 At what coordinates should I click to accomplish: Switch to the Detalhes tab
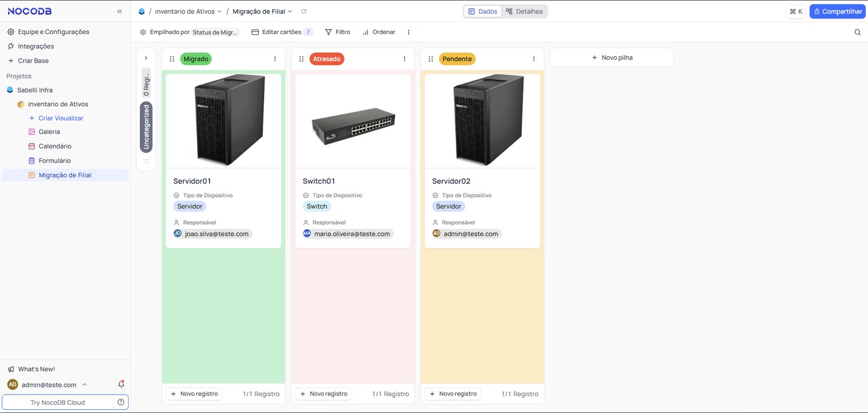pos(524,11)
